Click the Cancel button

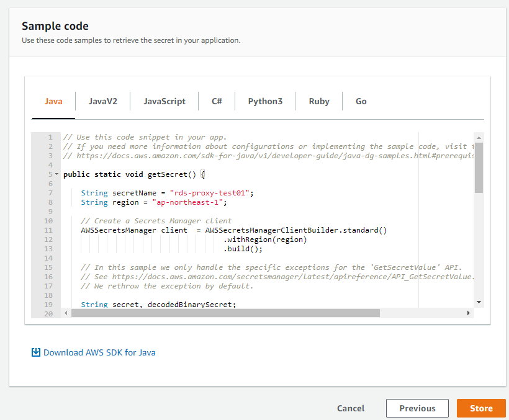pyautogui.click(x=351, y=408)
